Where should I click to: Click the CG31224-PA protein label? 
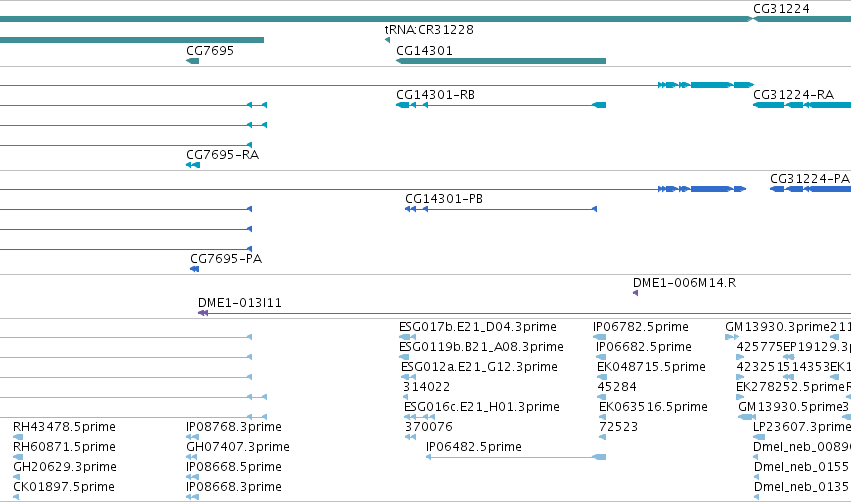(x=810, y=179)
